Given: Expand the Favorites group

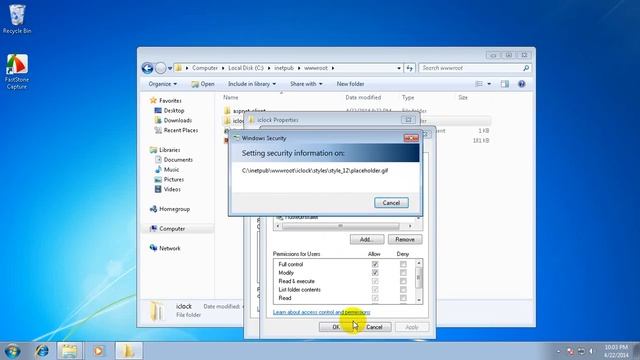Looking at the screenshot, I should pos(165,100).
